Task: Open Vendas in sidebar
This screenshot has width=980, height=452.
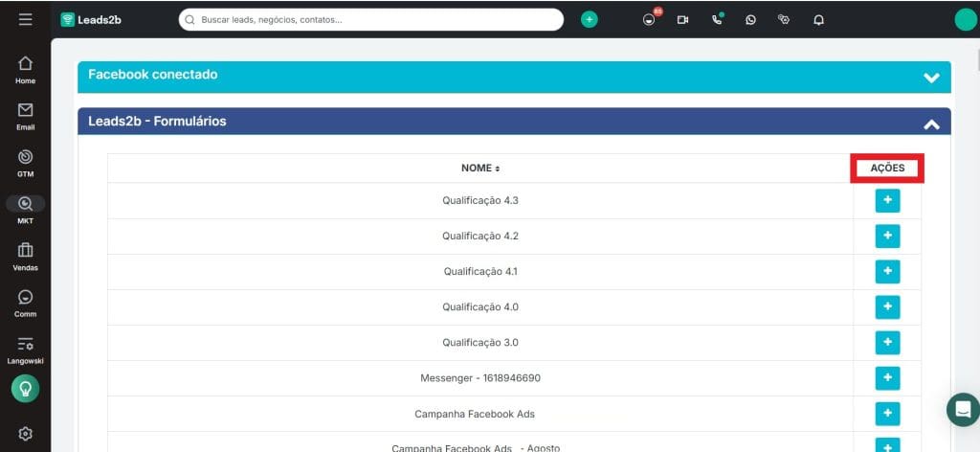Action: (25, 257)
